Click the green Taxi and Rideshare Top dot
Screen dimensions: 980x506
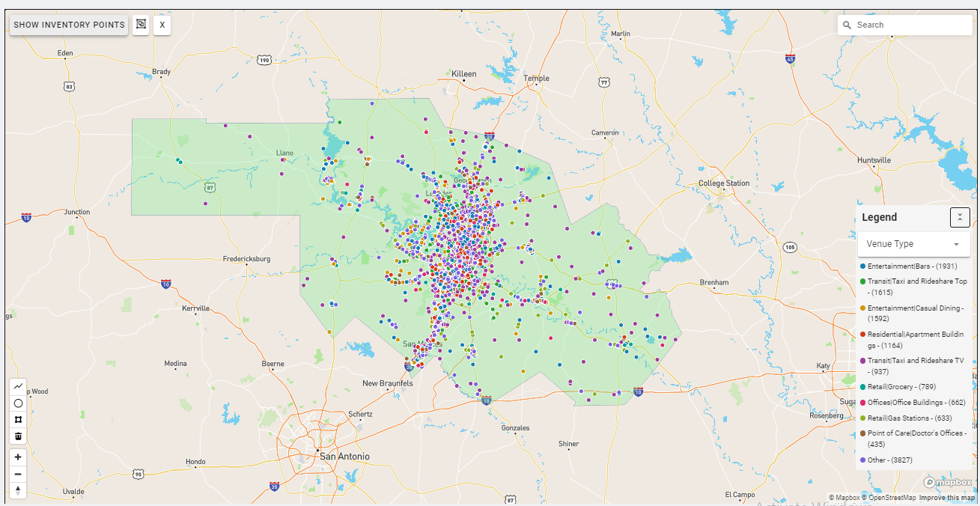[x=863, y=281]
